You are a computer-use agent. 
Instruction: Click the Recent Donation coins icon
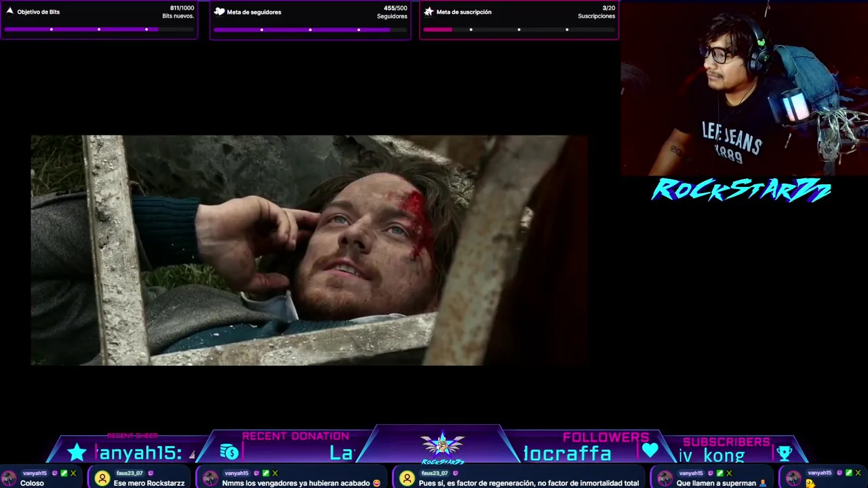pos(229,452)
